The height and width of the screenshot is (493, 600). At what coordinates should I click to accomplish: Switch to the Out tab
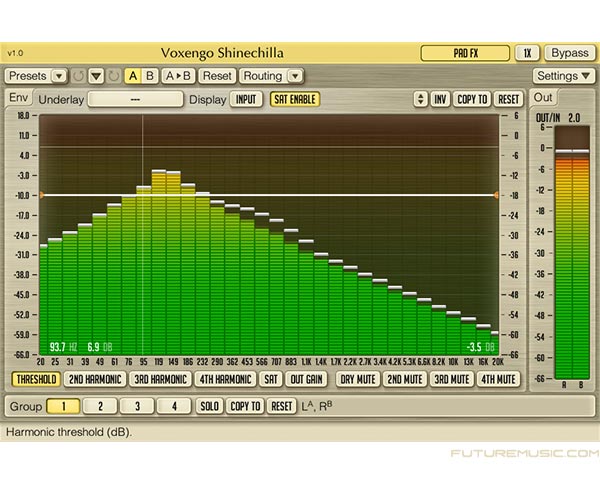click(543, 98)
